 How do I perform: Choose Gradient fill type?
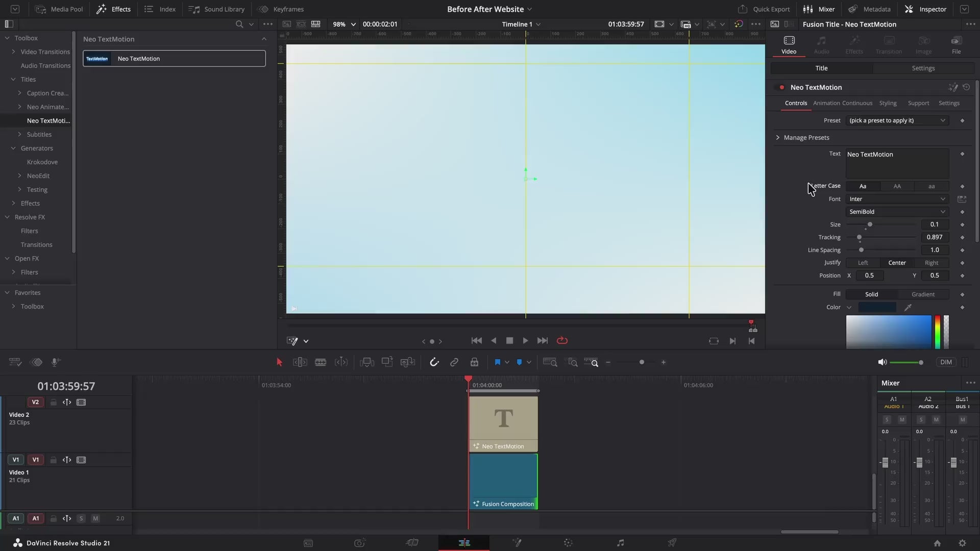pyautogui.click(x=923, y=294)
